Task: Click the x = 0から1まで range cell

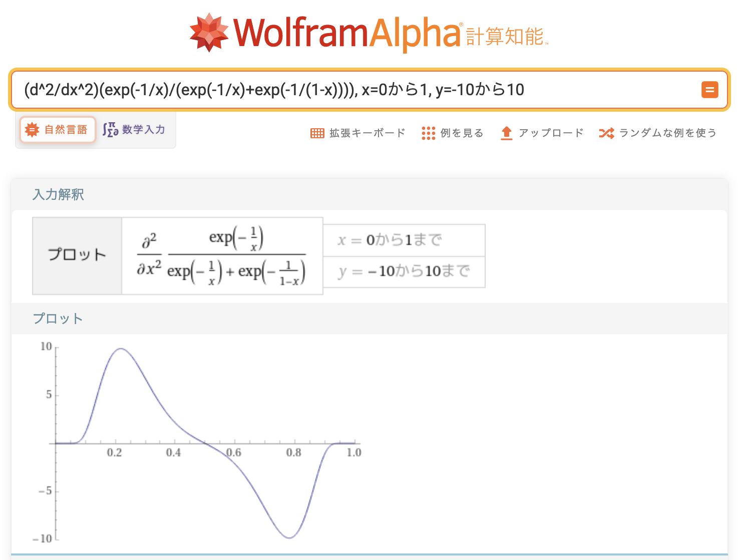Action: pos(404,240)
